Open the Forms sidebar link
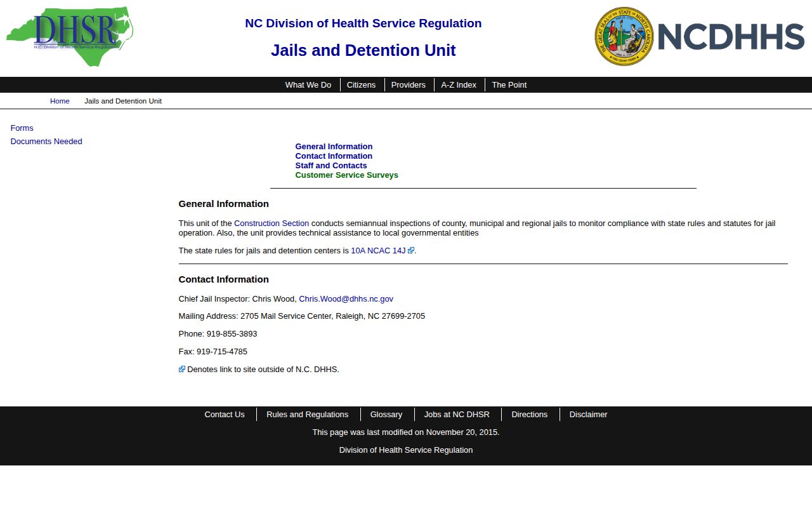This screenshot has width=812, height=508. 22,128
